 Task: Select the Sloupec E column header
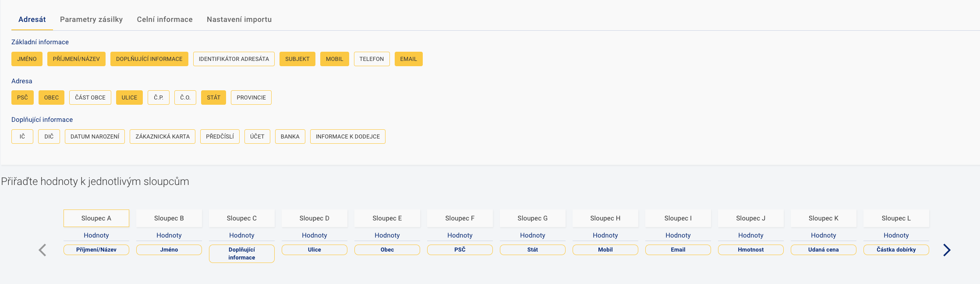[387, 218]
